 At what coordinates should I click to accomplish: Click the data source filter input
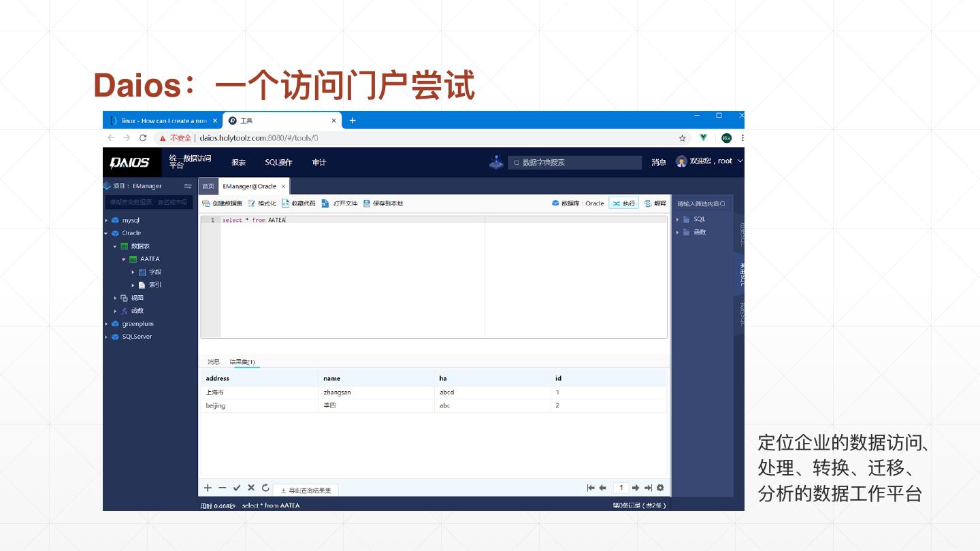[x=149, y=203]
